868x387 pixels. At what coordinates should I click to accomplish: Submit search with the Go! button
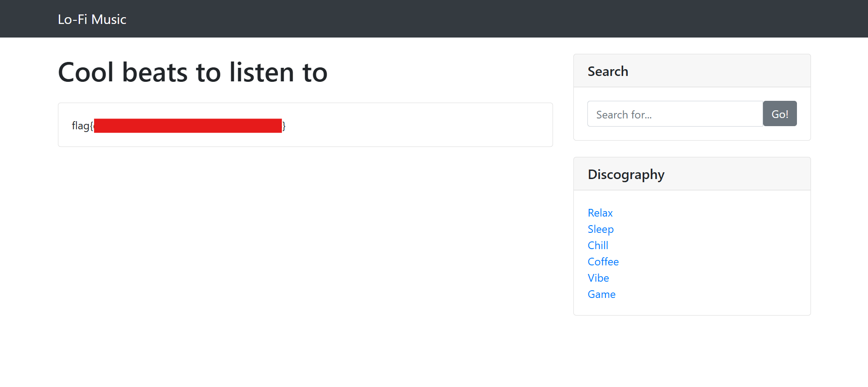coord(780,114)
